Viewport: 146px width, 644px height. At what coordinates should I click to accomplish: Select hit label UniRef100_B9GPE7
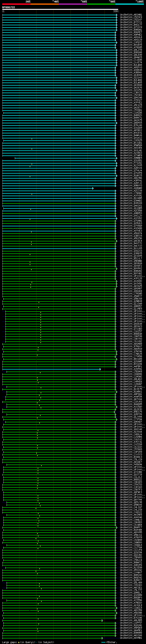pos(131,32)
